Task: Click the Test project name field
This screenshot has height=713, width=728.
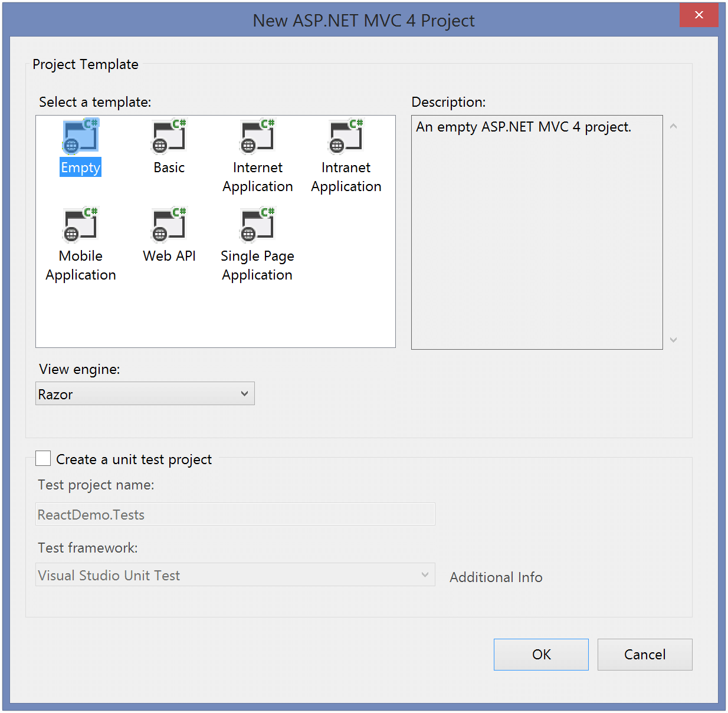Action: pyautogui.click(x=235, y=514)
